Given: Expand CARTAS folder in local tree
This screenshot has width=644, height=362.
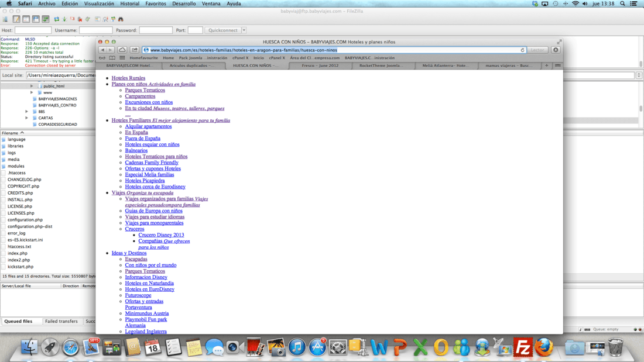Looking at the screenshot, I should click(x=27, y=118).
